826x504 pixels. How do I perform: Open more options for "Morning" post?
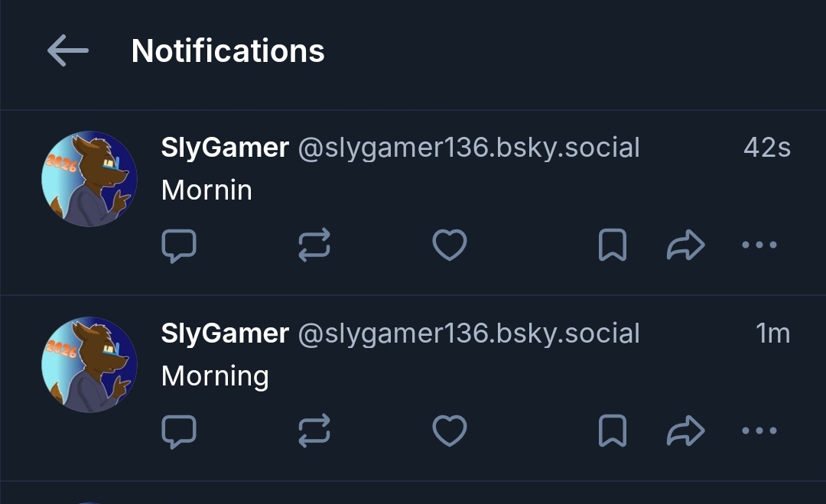tap(759, 431)
